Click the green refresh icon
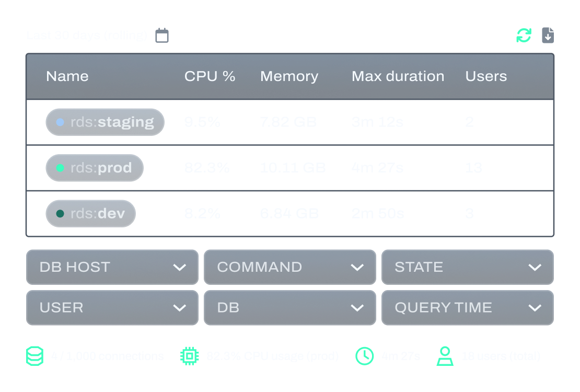This screenshot has height=392, width=580. tap(524, 36)
